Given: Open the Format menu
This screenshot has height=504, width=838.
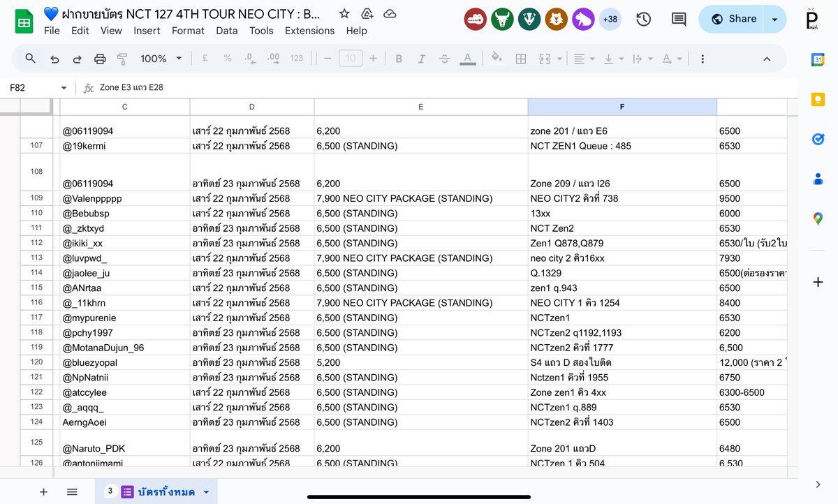Looking at the screenshot, I should point(188,31).
